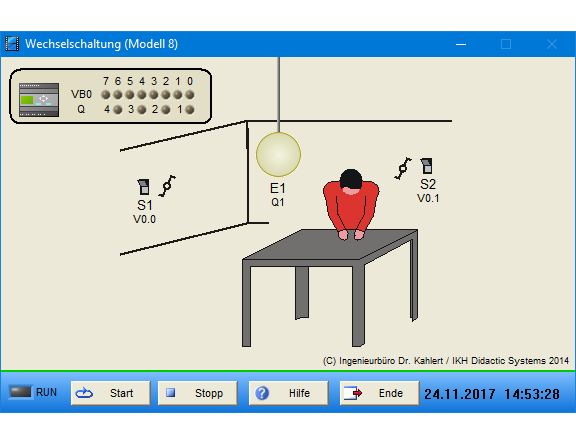Click the window title bar film icon
Viewport: 576px width, 443px height.
click(x=12, y=44)
